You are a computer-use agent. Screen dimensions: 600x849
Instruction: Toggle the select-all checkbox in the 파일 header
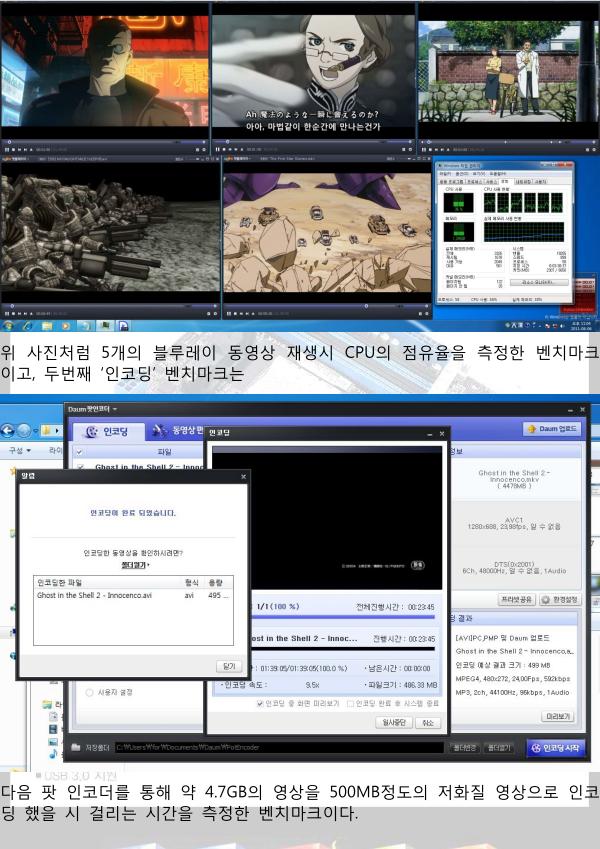(x=79, y=452)
